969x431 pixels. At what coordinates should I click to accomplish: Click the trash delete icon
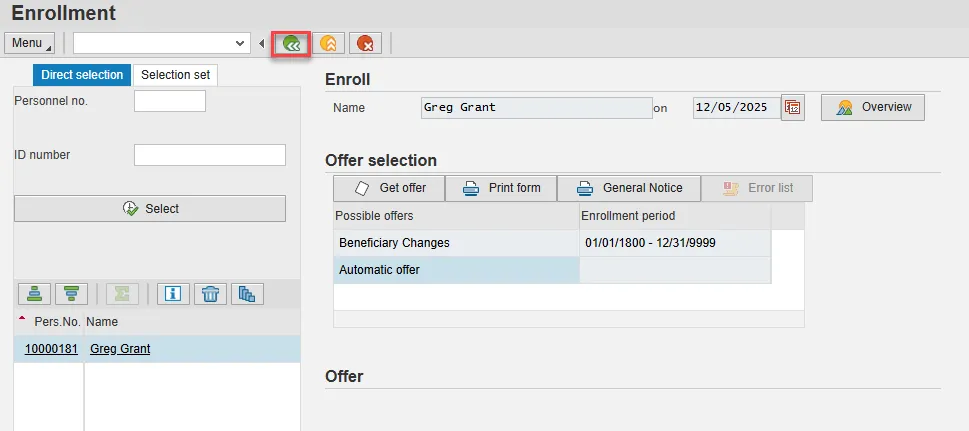tap(210, 293)
